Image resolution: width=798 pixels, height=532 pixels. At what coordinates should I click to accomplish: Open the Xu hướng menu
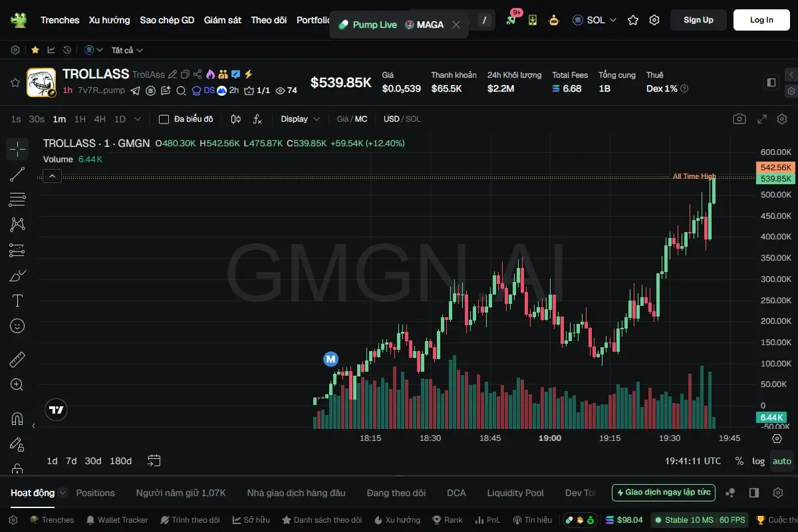pos(110,20)
